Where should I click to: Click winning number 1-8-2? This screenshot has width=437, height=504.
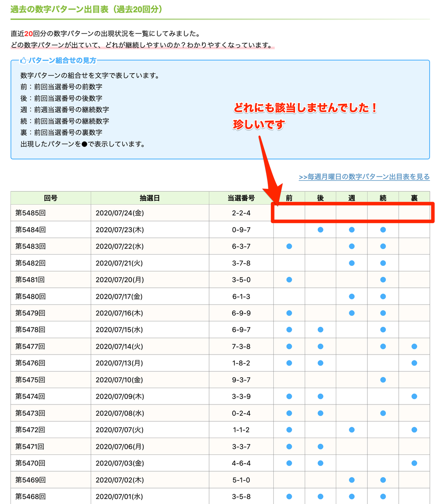[241, 363]
